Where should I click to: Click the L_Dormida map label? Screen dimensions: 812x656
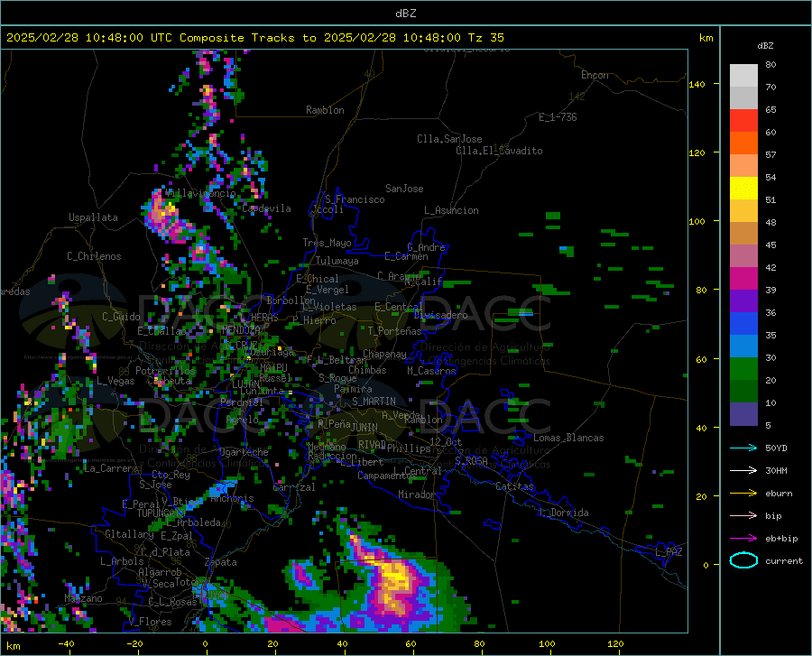tap(564, 513)
